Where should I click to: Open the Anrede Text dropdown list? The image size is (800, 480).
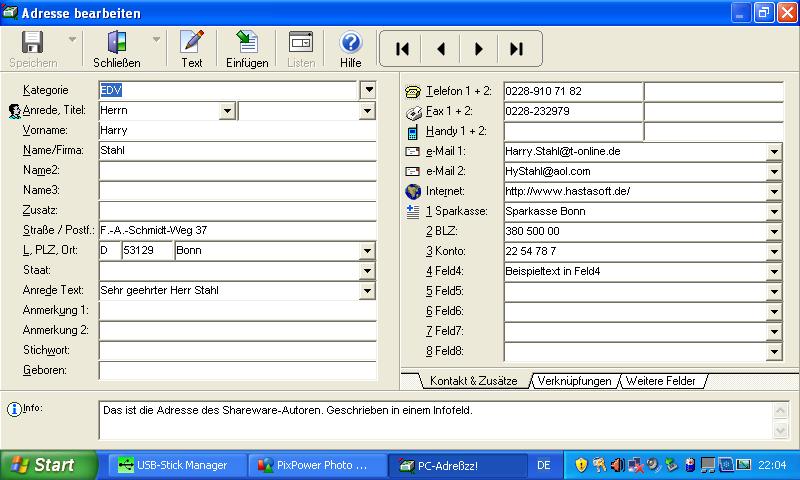tap(368, 291)
